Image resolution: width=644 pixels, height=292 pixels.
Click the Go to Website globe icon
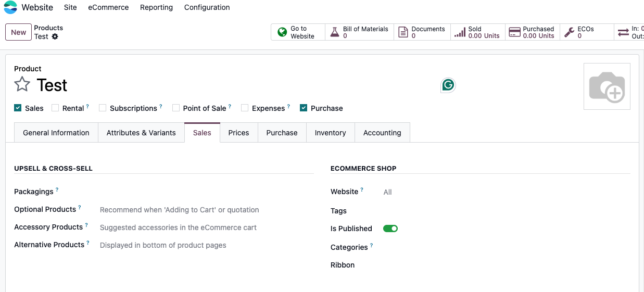[282, 32]
